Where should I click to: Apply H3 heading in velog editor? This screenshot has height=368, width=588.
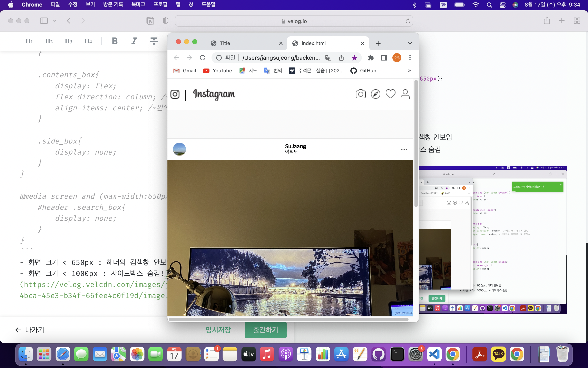click(69, 41)
